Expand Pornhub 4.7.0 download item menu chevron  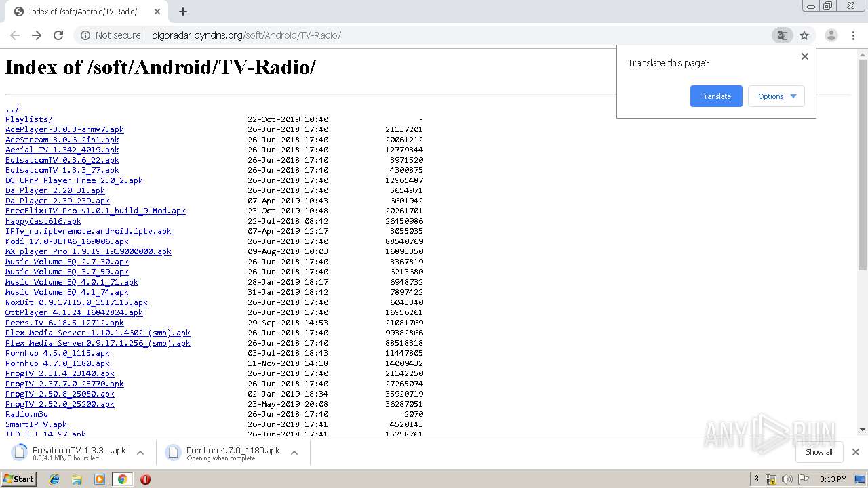[294, 453]
